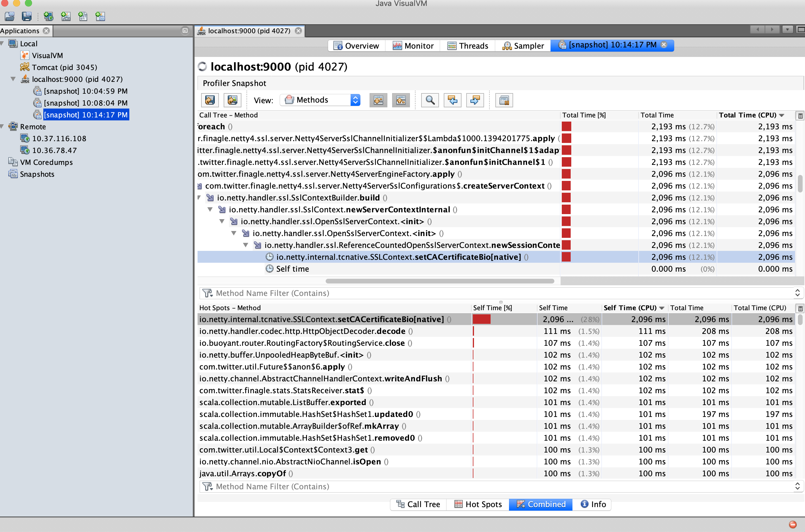Image resolution: width=805 pixels, height=532 pixels.
Task: Collapse the SslContextBuilder.build tree node
Action: point(199,197)
